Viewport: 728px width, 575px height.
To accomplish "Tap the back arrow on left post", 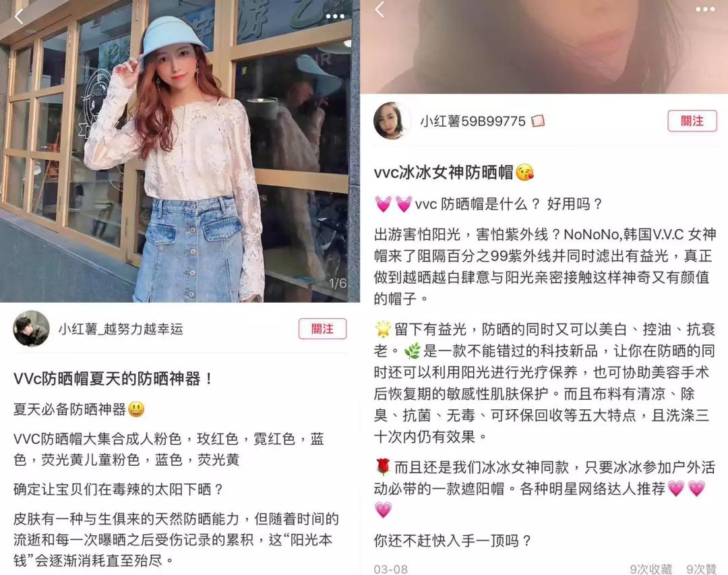I will tap(19, 17).
